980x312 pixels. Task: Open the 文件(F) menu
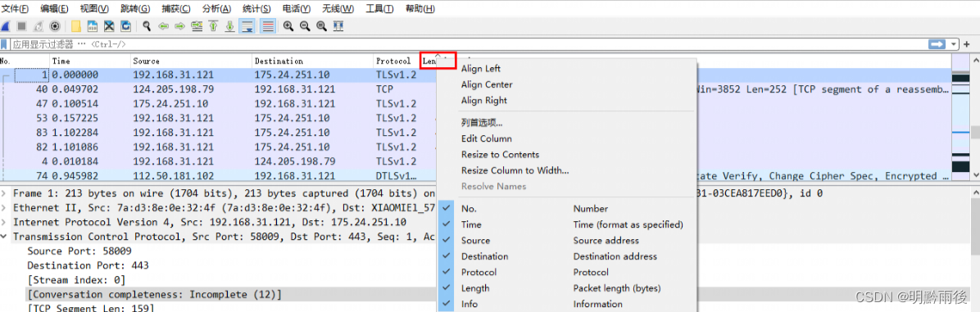16,9
